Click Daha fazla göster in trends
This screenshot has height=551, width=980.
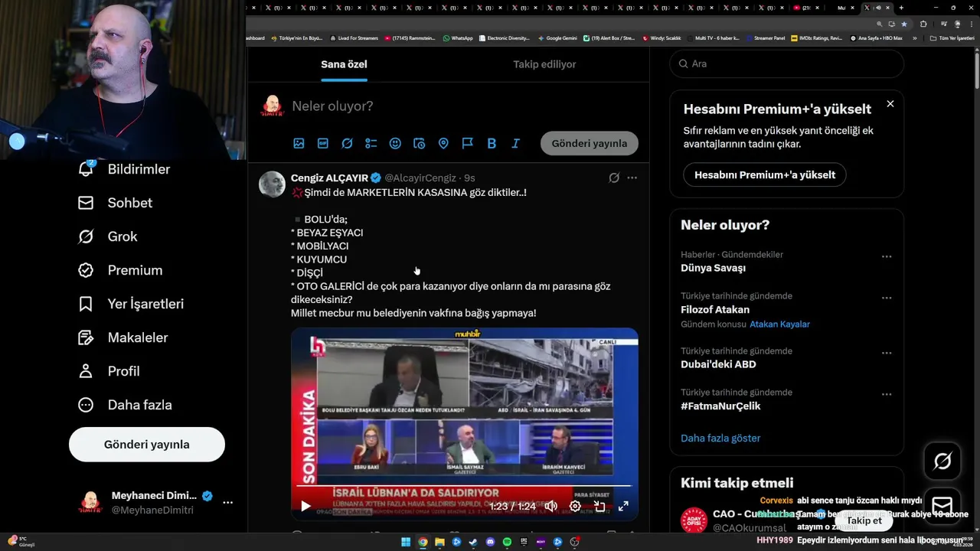pos(720,439)
